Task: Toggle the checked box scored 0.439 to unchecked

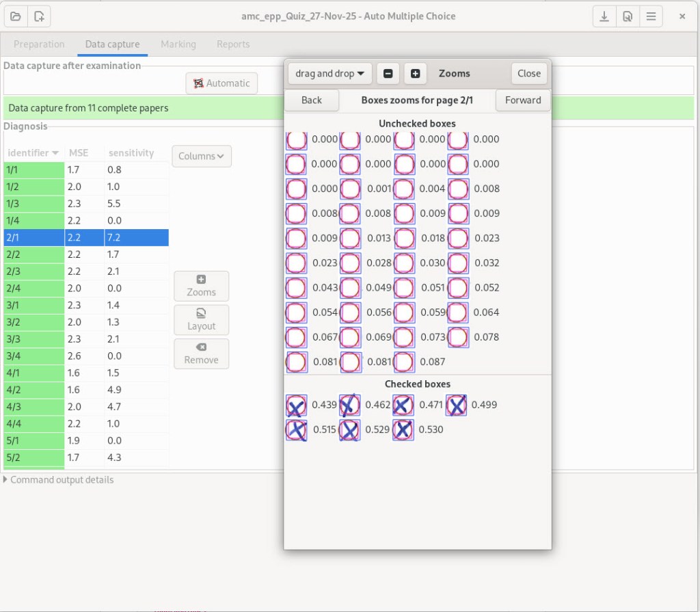Action: [x=295, y=405]
